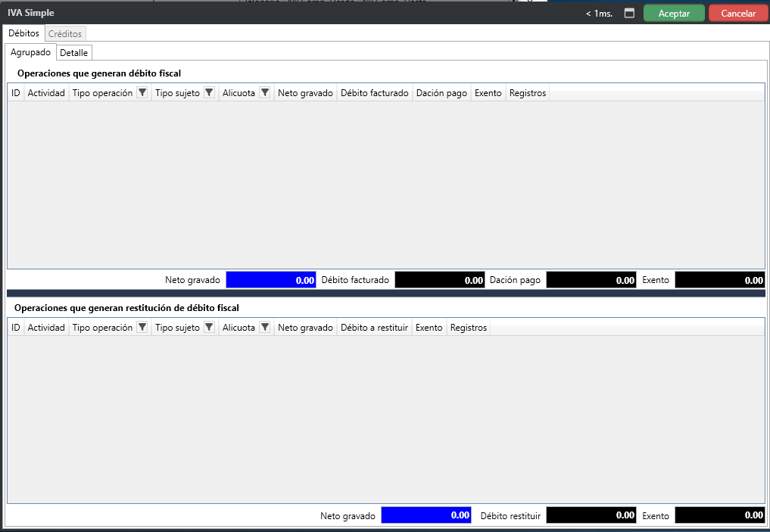Open Tipo operación filter in restitución grid
The width and height of the screenshot is (770, 532).
pos(142,328)
